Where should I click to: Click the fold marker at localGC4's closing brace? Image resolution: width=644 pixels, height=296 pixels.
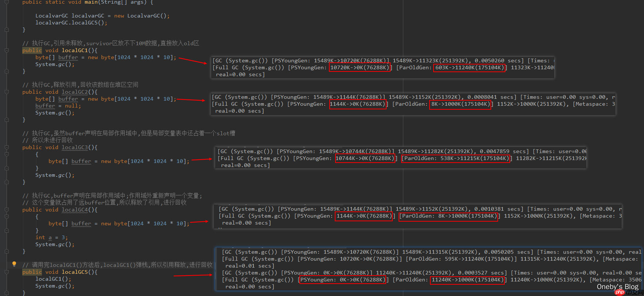[x=7, y=251]
